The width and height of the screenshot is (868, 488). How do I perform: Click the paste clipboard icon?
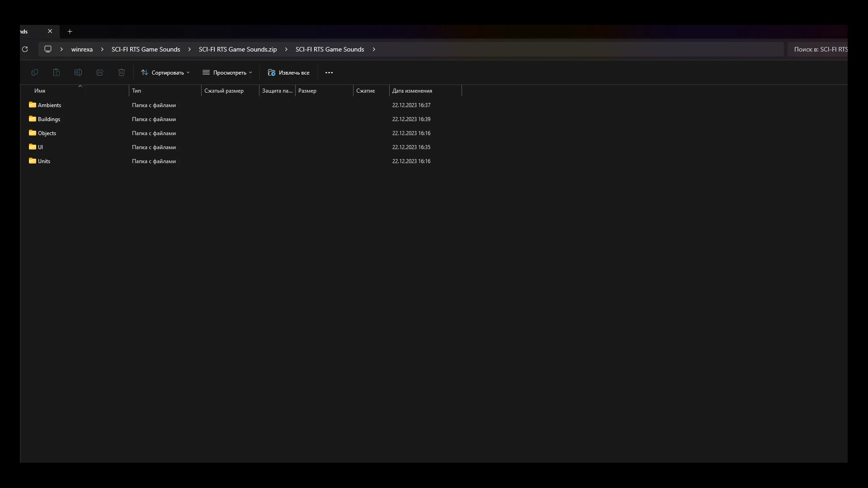pos(57,72)
